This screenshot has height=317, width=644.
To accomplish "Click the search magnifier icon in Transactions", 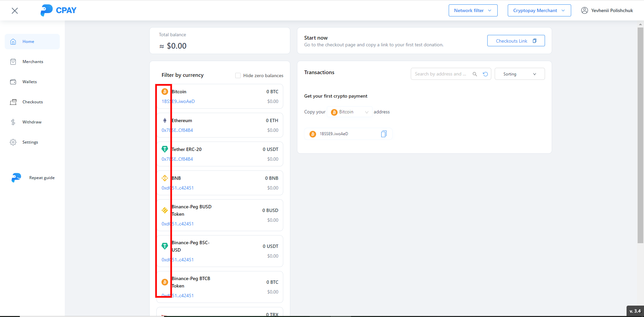I will pos(475,74).
